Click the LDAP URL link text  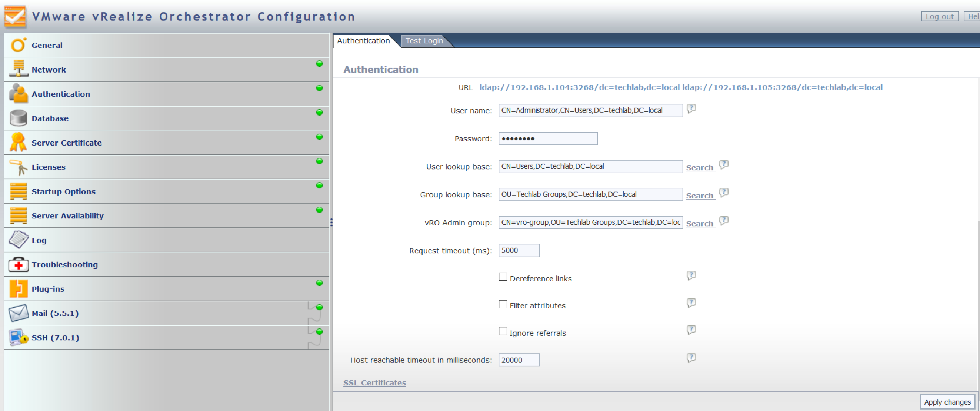click(x=681, y=87)
